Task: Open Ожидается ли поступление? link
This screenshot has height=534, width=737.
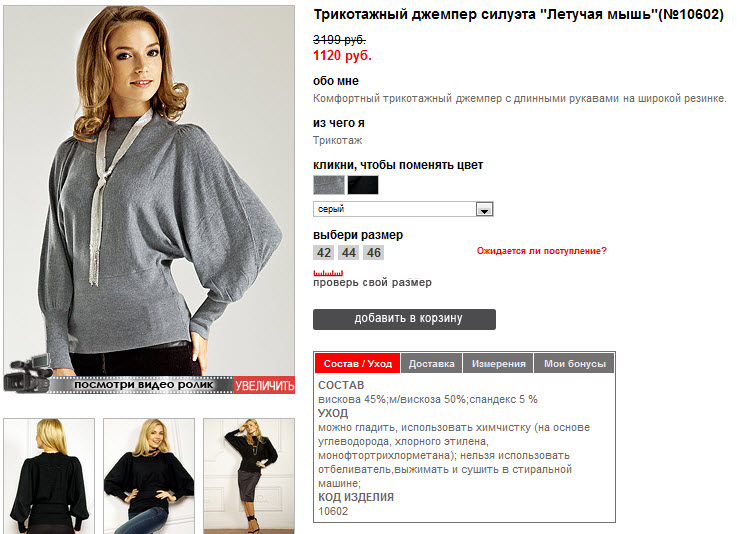Action: coord(541,251)
